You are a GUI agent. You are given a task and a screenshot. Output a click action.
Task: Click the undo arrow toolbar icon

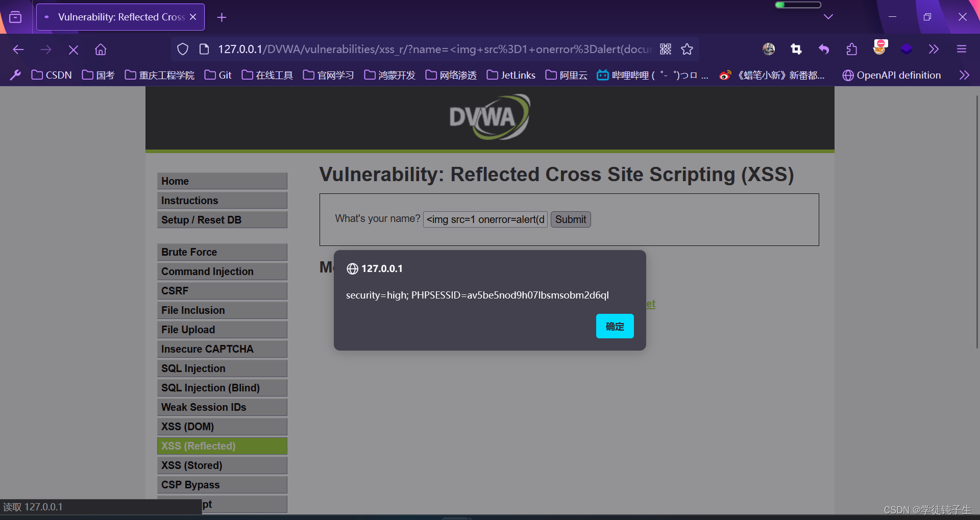click(x=824, y=49)
